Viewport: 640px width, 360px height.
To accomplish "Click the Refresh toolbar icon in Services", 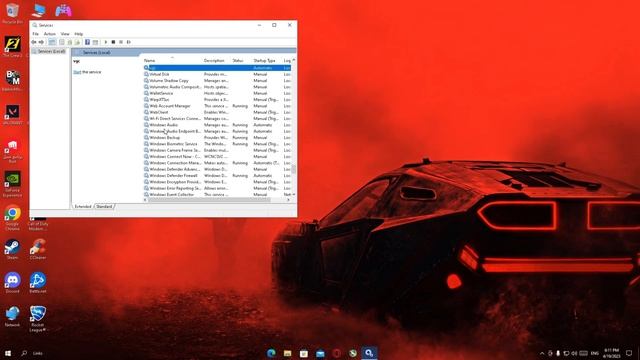I will 69,42.
